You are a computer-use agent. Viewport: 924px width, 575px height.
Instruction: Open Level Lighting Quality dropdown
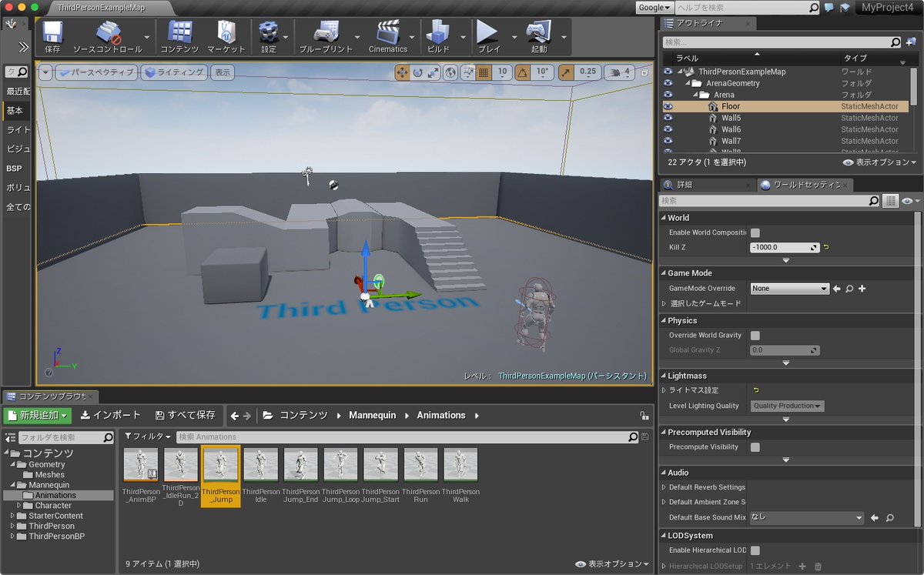click(787, 406)
